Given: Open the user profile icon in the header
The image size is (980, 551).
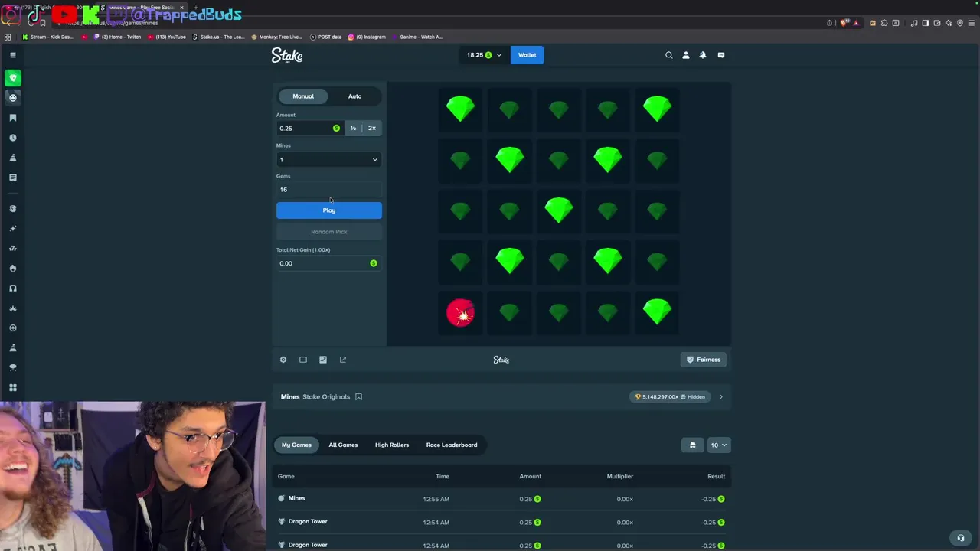Looking at the screenshot, I should 686,55.
